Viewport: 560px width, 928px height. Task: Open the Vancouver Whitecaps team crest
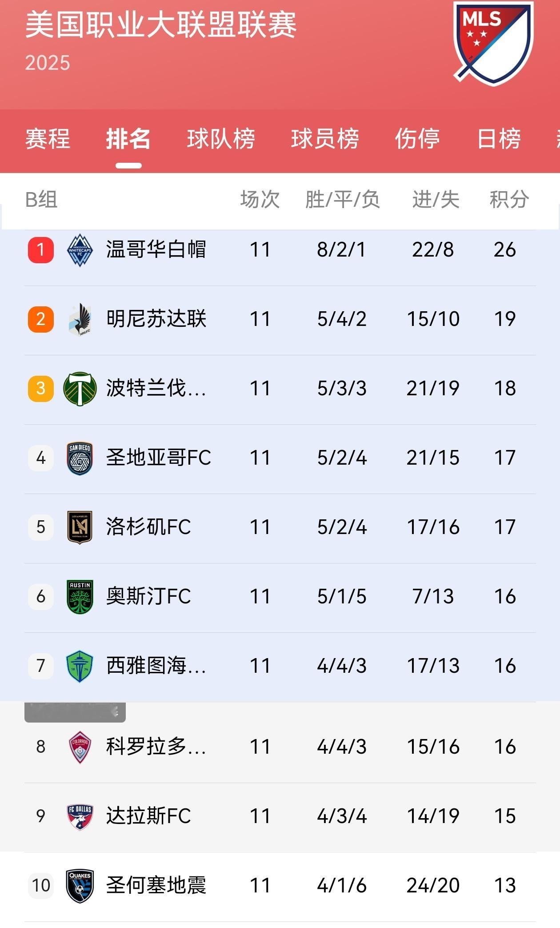coord(80,250)
